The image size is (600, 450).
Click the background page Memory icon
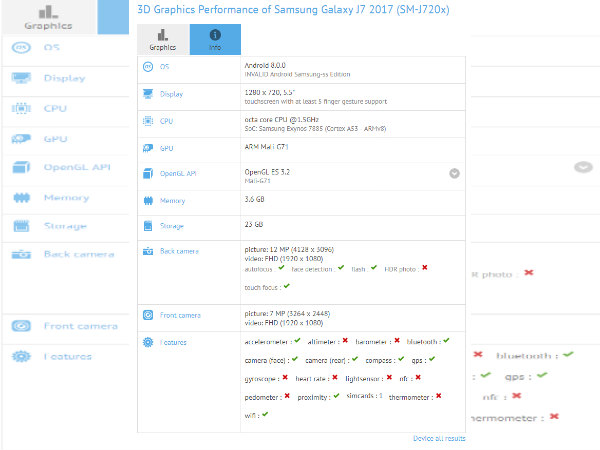21,198
